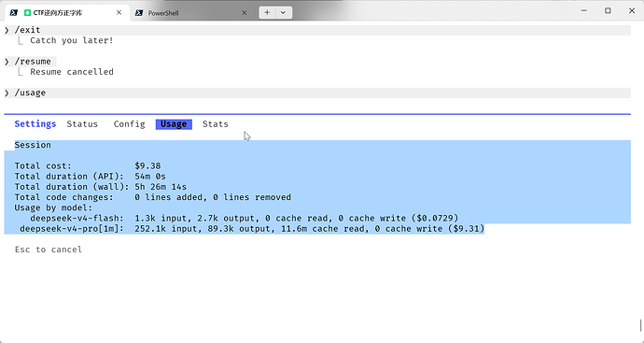Click the green status icon in CTF tab
This screenshot has height=343, width=644.
pyautogui.click(x=27, y=13)
